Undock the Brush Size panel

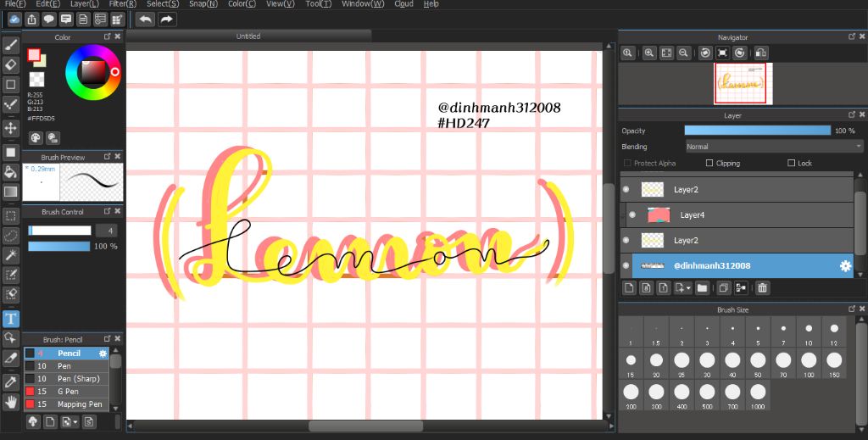coord(851,309)
